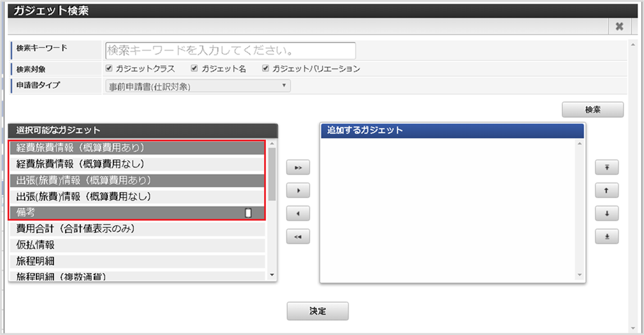This screenshot has width=644, height=335.
Task: Confirm selection with the 決定 button
Action: (318, 310)
